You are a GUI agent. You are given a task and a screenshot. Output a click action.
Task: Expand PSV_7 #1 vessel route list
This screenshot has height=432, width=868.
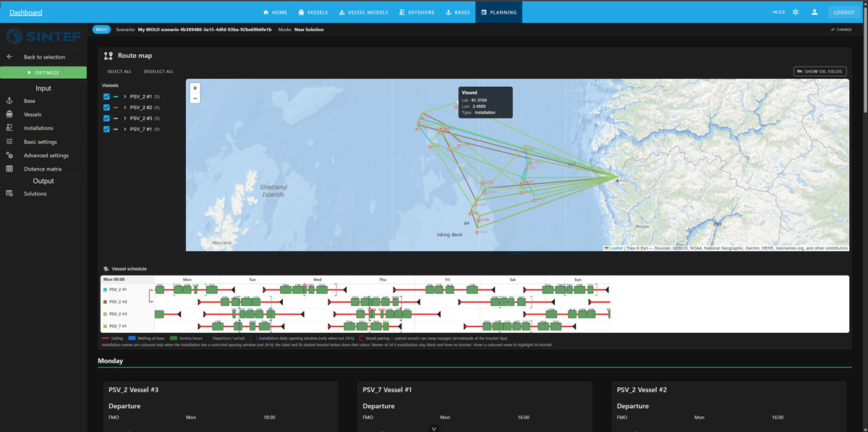[x=125, y=129]
